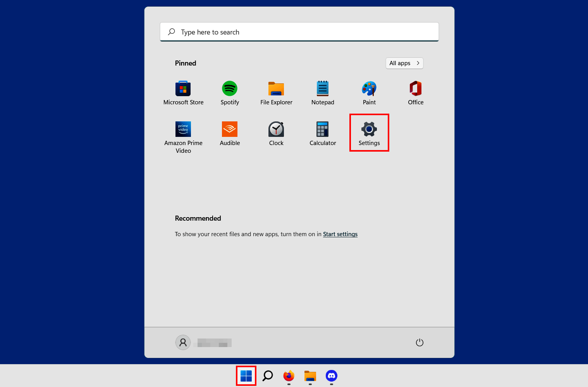Expand the All apps list
588x387 pixels.
pyautogui.click(x=404, y=63)
